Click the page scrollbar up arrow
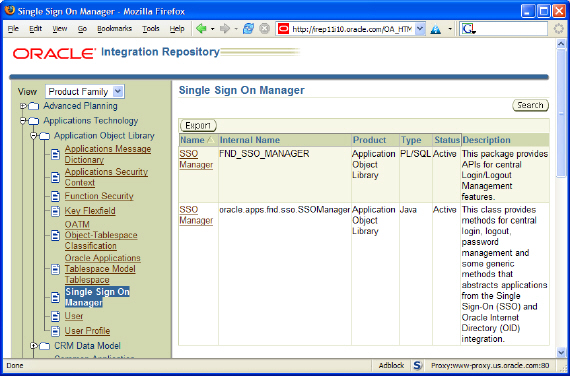The height and width of the screenshot is (376, 570). pos(561,44)
